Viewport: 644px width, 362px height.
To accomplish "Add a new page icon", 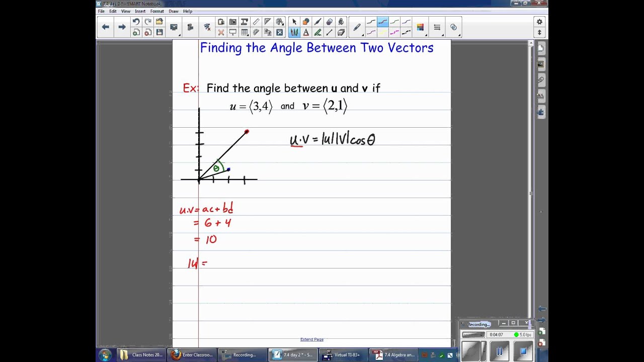I will tap(136, 33).
